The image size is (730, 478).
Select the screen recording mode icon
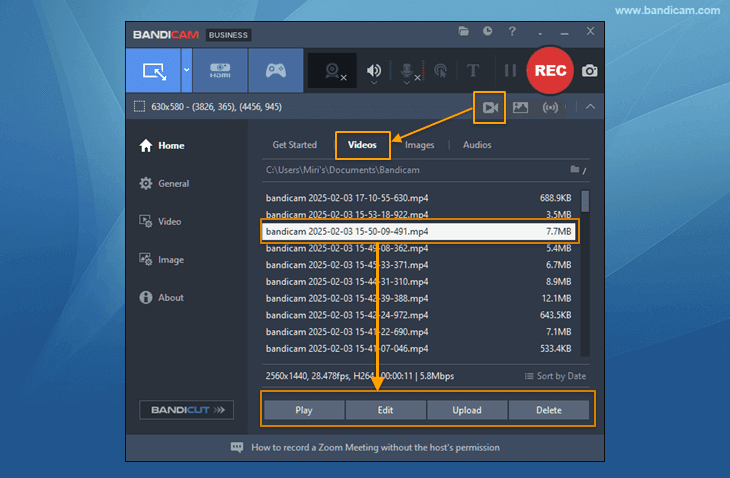pos(153,71)
